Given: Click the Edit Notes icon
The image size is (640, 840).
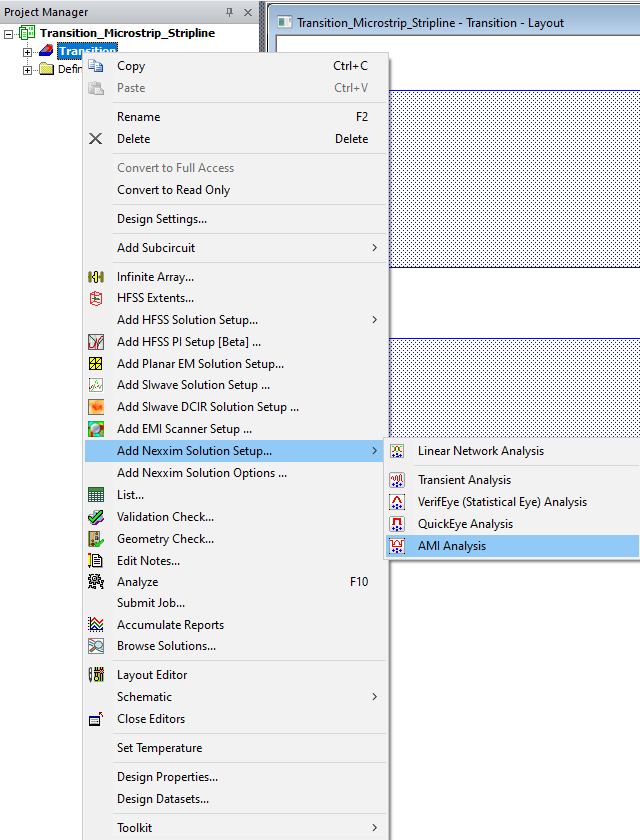Looking at the screenshot, I should 95,561.
